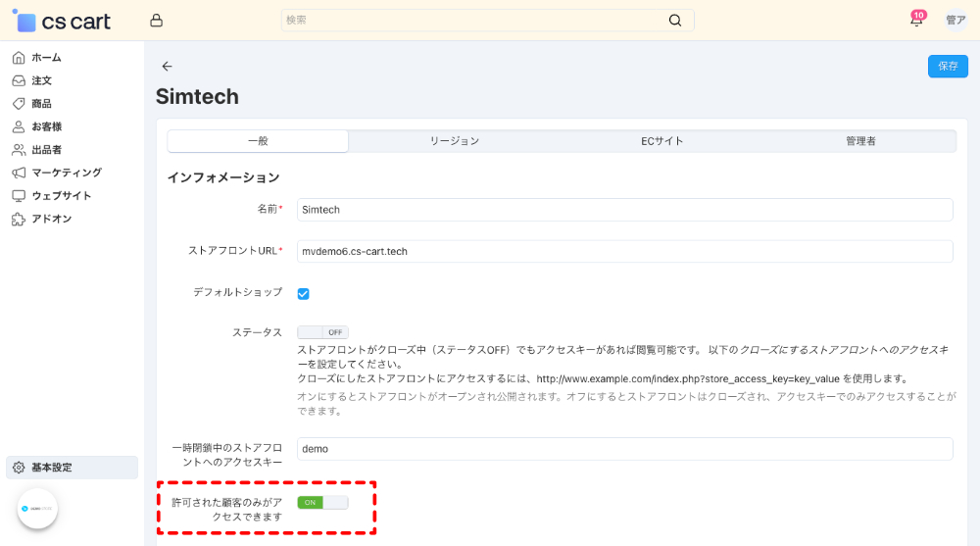Toggle the デフォルトショップ checkbox
Viewport: 980px width, 546px height.
pos(304,293)
